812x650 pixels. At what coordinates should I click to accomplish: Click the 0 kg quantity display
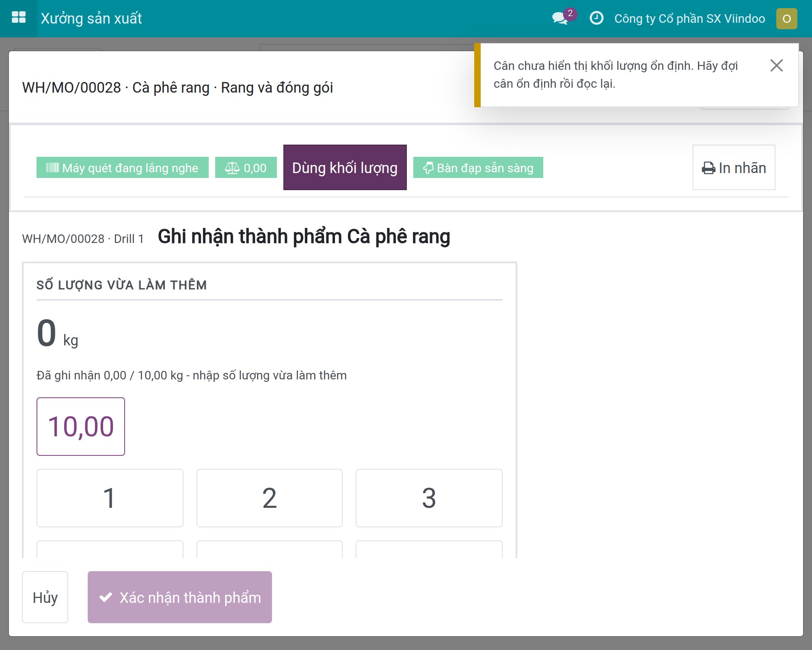pyautogui.click(x=57, y=334)
